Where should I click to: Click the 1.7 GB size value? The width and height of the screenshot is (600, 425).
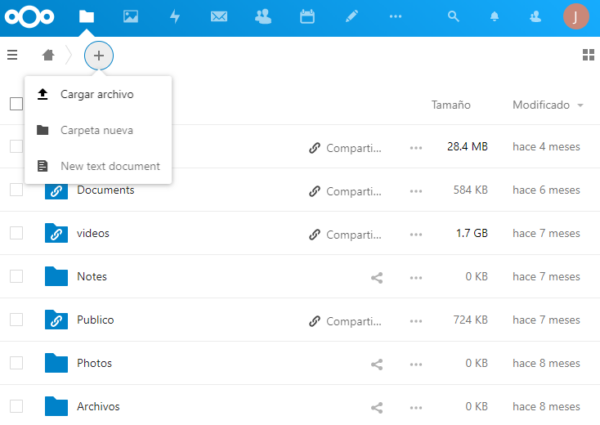pos(472,233)
